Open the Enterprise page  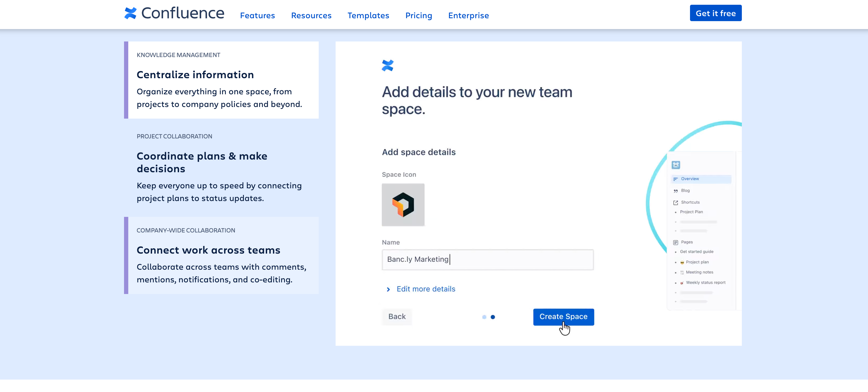(468, 16)
